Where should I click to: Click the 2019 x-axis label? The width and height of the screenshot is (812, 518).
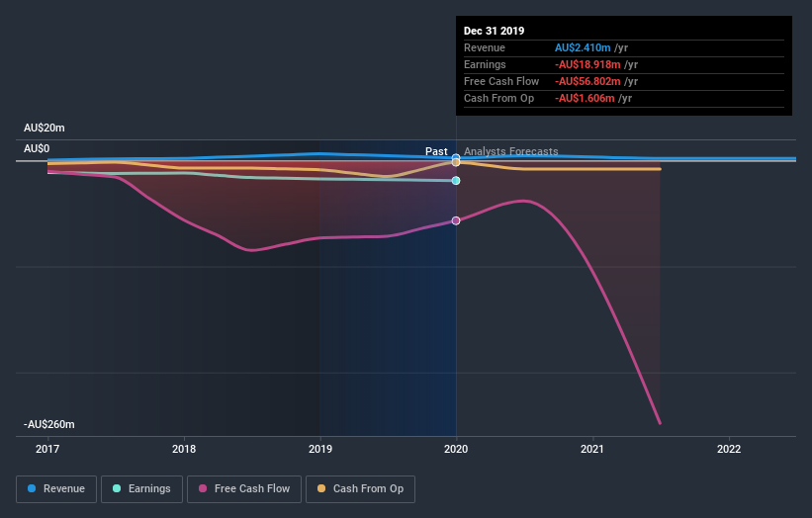(x=320, y=449)
